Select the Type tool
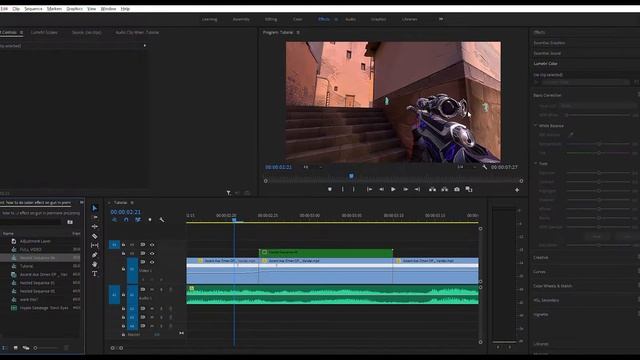Screen dimensions: 640x360 (x=95, y=273)
